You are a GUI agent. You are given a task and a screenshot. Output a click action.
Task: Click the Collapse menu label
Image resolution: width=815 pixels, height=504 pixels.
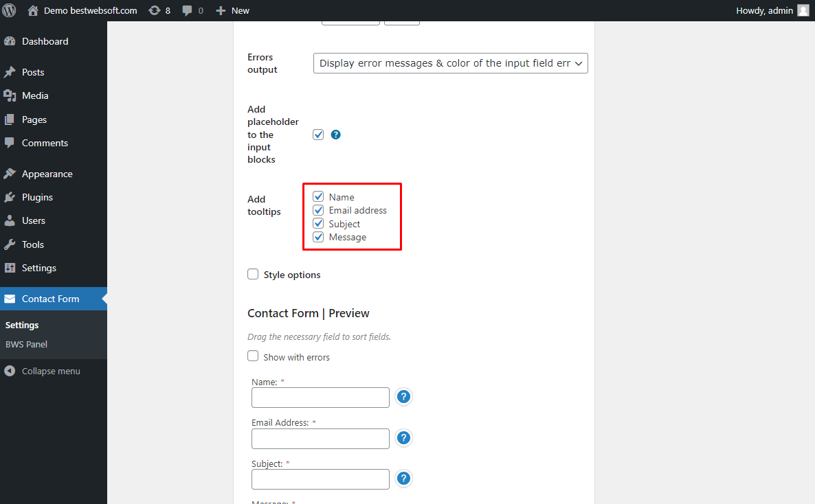pos(51,371)
